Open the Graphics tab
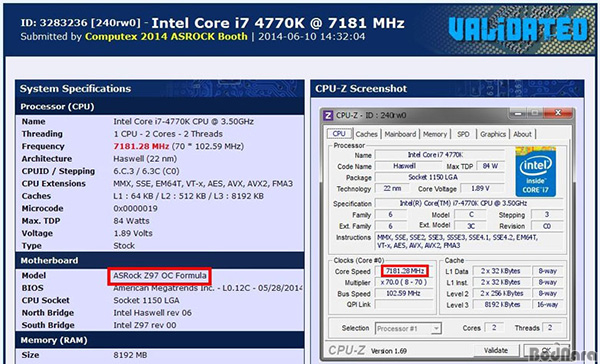 [x=493, y=134]
